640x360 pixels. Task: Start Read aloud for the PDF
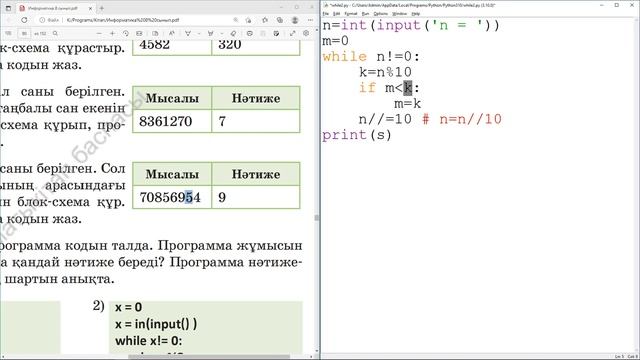tap(172, 33)
